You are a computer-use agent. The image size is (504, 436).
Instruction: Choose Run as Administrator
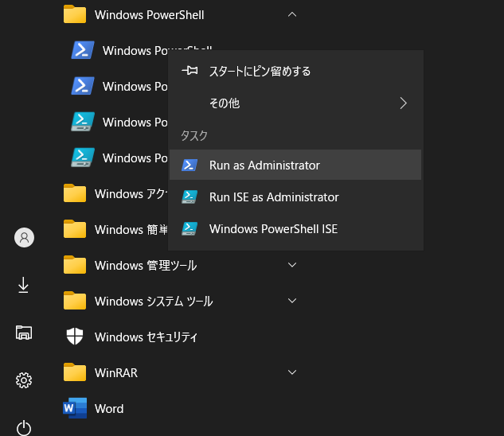pyautogui.click(x=295, y=165)
